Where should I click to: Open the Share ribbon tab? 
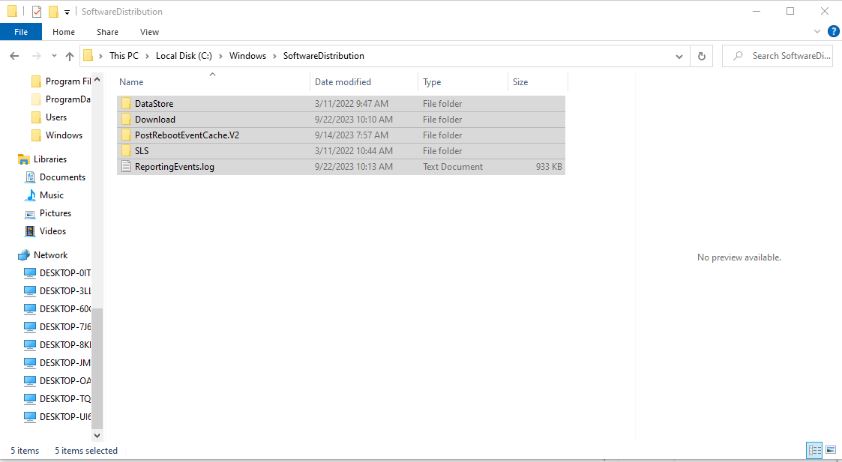pyautogui.click(x=107, y=32)
